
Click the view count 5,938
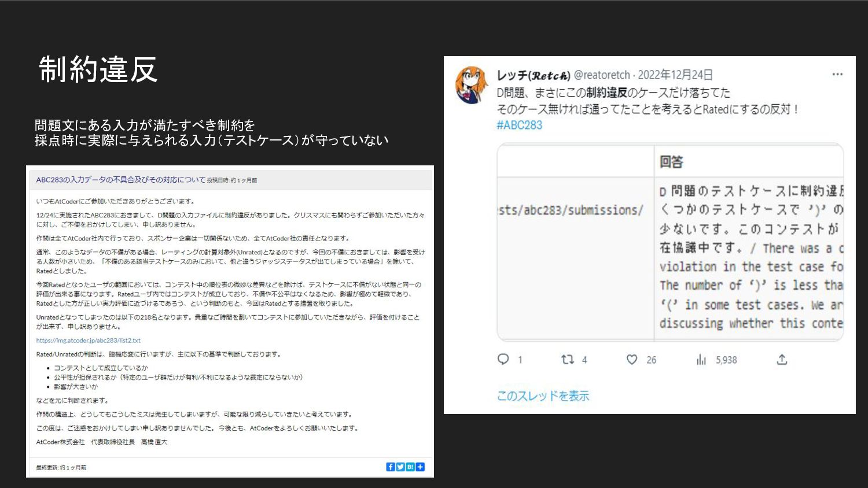pyautogui.click(x=726, y=360)
